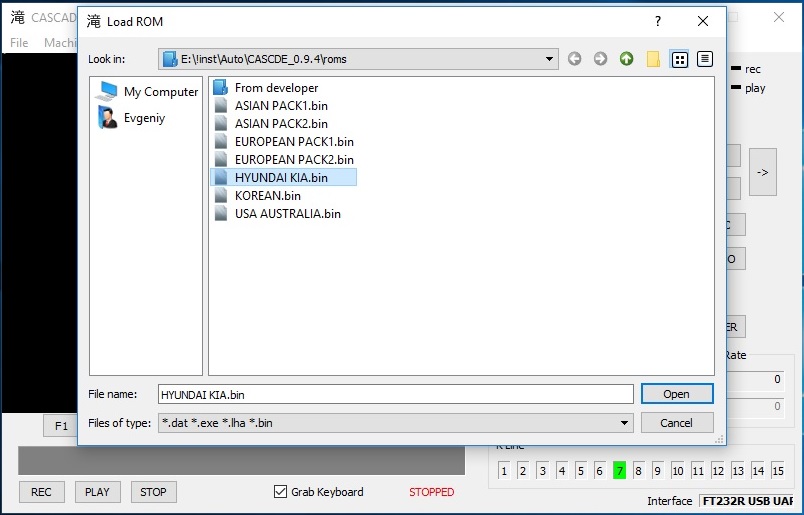
Task: Switch to detail view mode
Action: pyautogui.click(x=705, y=59)
